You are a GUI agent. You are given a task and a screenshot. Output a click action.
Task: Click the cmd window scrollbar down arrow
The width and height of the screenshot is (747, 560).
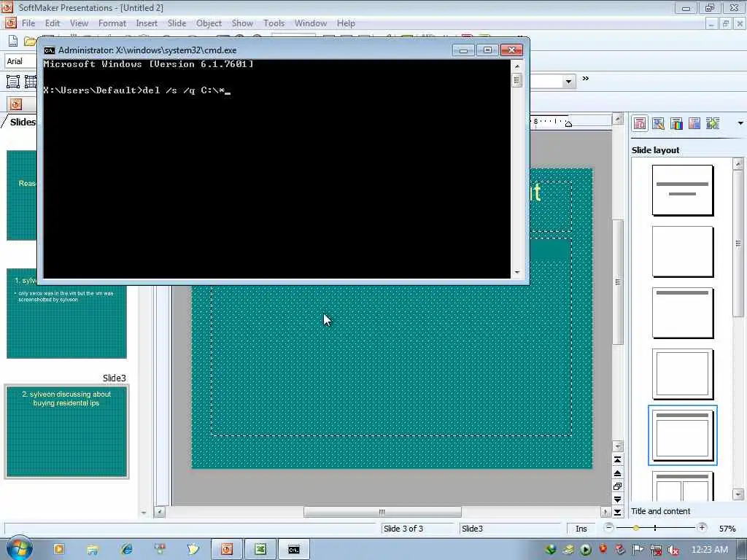click(517, 273)
